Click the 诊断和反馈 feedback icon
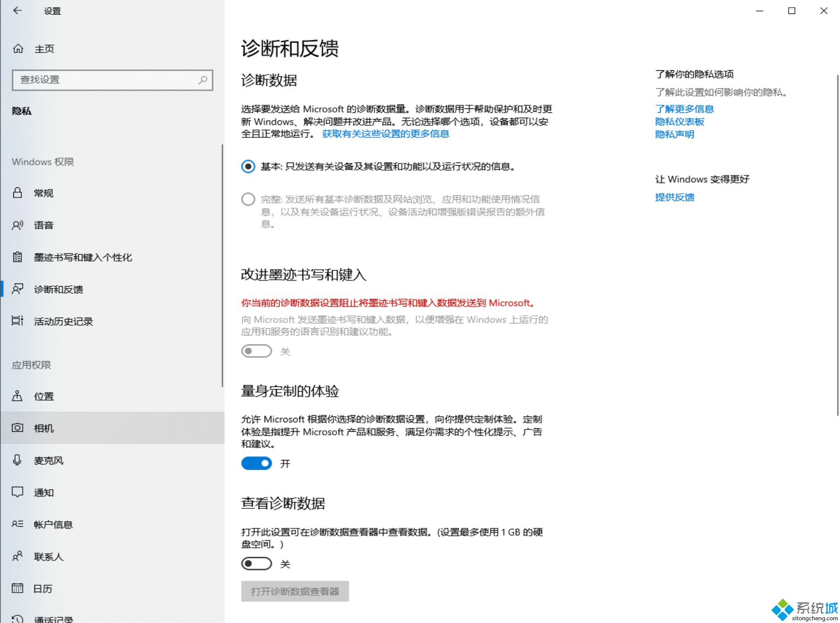The image size is (840, 623). (x=17, y=289)
